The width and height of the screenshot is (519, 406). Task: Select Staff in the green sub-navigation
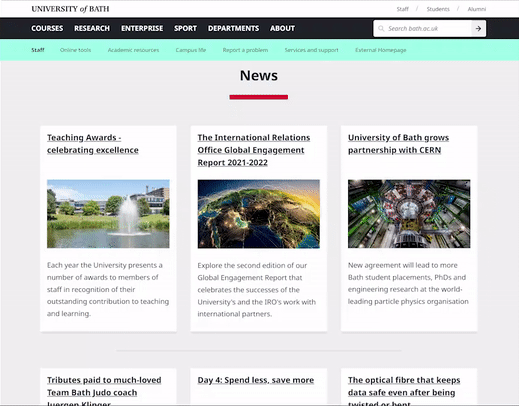pos(38,50)
